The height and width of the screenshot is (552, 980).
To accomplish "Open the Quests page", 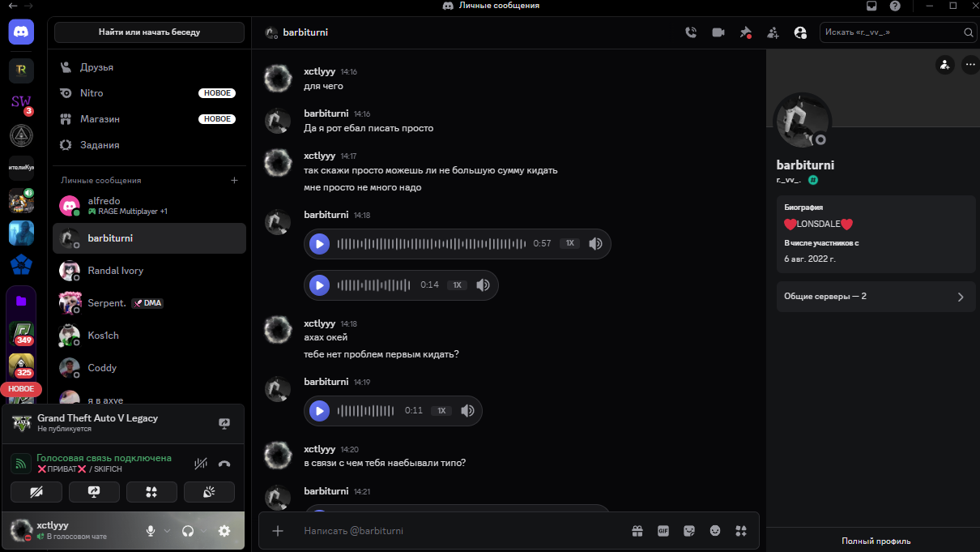I will pos(149,145).
